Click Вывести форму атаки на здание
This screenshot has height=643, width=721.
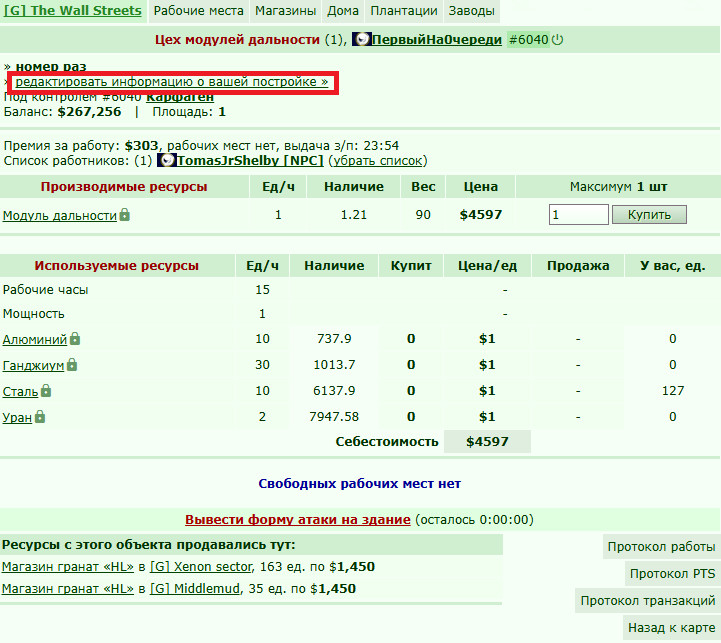[x=298, y=520]
